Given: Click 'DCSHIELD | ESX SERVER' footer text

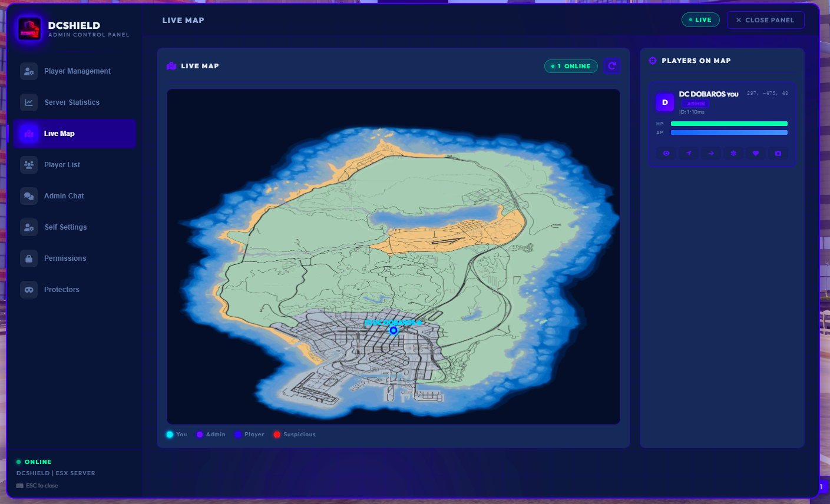Looking at the screenshot, I should [x=56, y=473].
